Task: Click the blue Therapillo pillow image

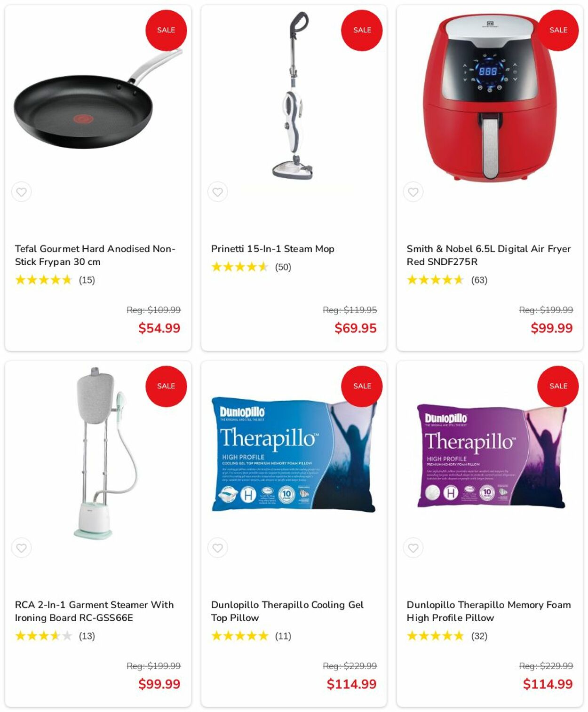Action: [294, 454]
